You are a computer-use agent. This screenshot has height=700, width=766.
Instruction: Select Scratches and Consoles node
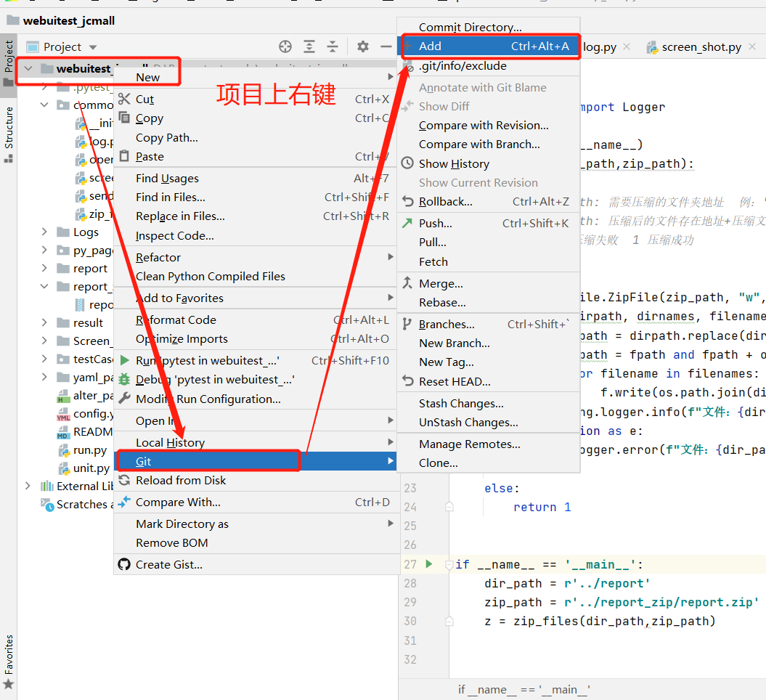pos(77,504)
